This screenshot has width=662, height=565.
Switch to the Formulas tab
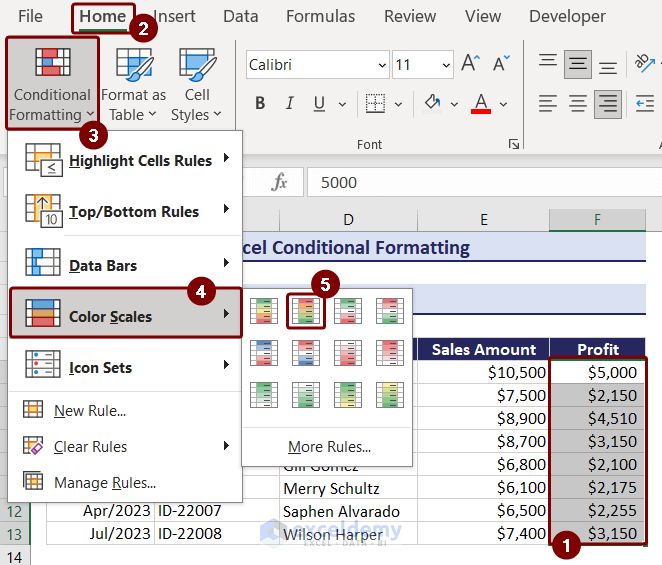coord(320,16)
